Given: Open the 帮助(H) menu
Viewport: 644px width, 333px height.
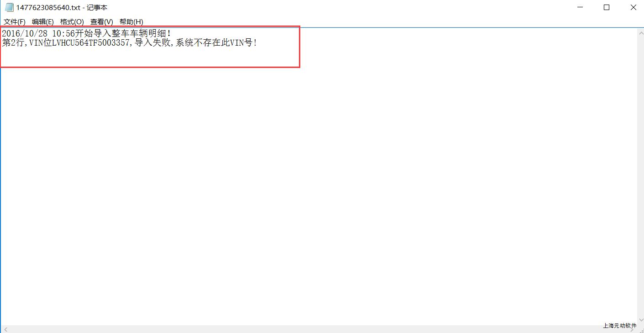Looking at the screenshot, I should [x=131, y=22].
